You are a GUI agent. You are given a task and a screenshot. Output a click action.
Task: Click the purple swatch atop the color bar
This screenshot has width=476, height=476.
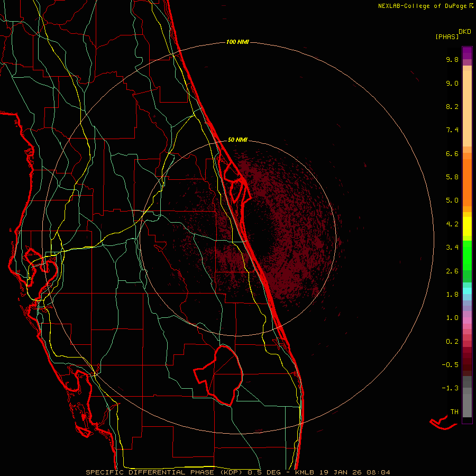[x=467, y=53]
